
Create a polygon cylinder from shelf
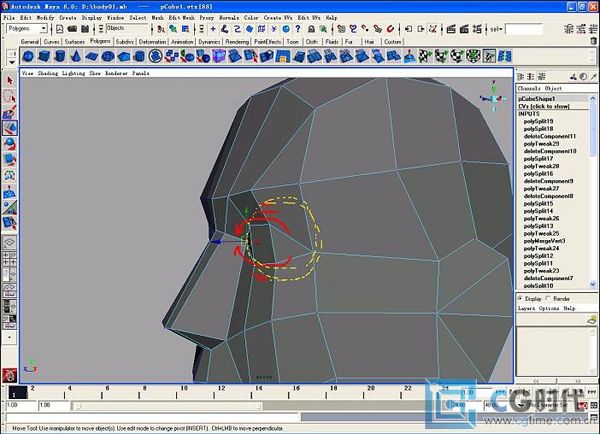60,57
